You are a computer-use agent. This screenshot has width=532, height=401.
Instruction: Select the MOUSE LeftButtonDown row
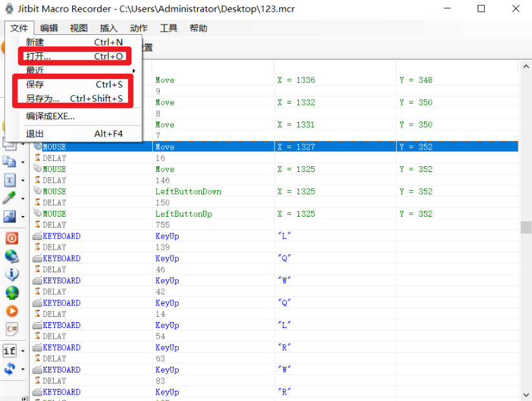(x=274, y=191)
